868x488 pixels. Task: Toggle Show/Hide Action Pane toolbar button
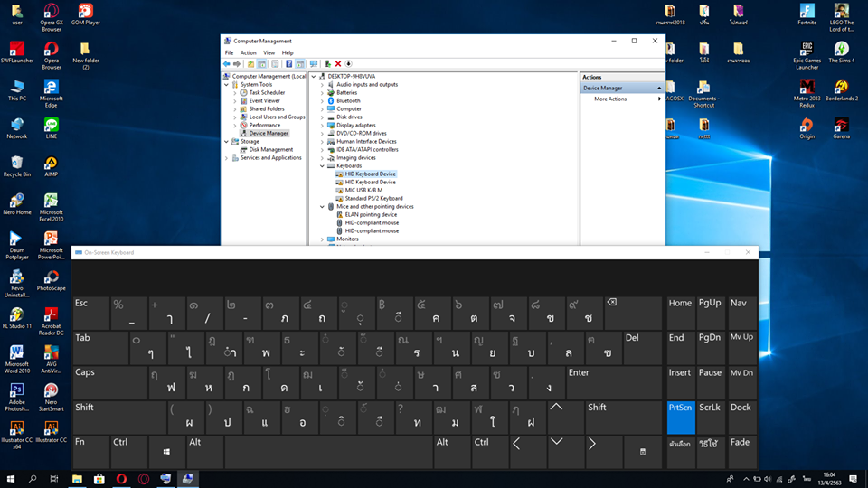(300, 63)
